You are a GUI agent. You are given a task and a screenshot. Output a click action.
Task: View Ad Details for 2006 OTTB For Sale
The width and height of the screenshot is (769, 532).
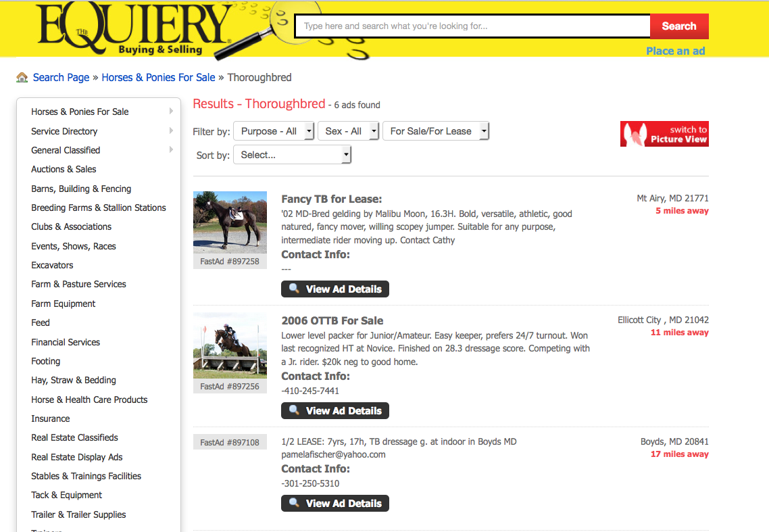click(x=335, y=411)
